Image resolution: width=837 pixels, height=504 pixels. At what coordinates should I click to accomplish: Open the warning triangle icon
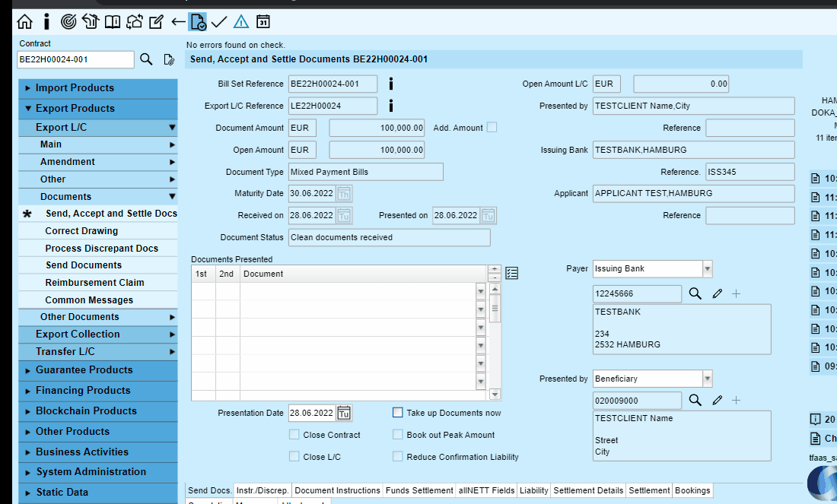click(241, 22)
